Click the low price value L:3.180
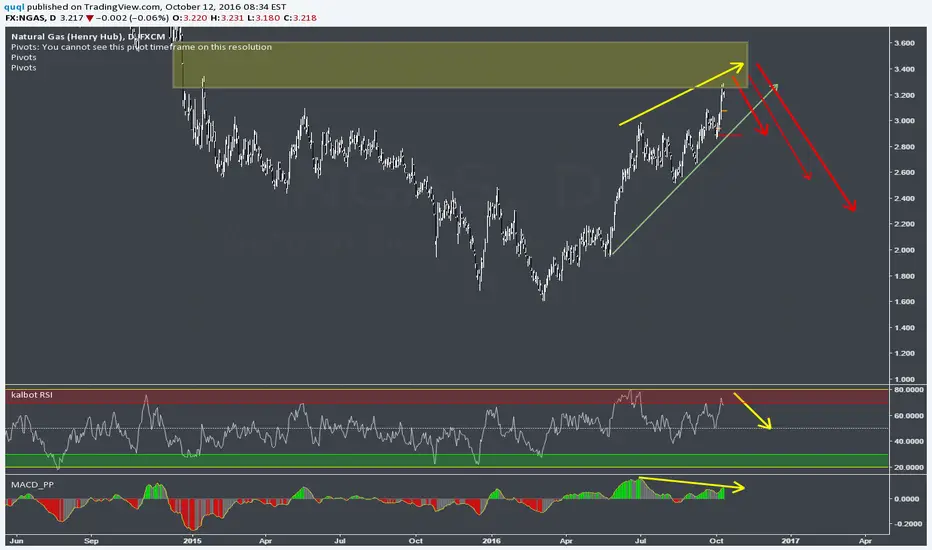Screen dimensions: 932x550 pos(263,18)
